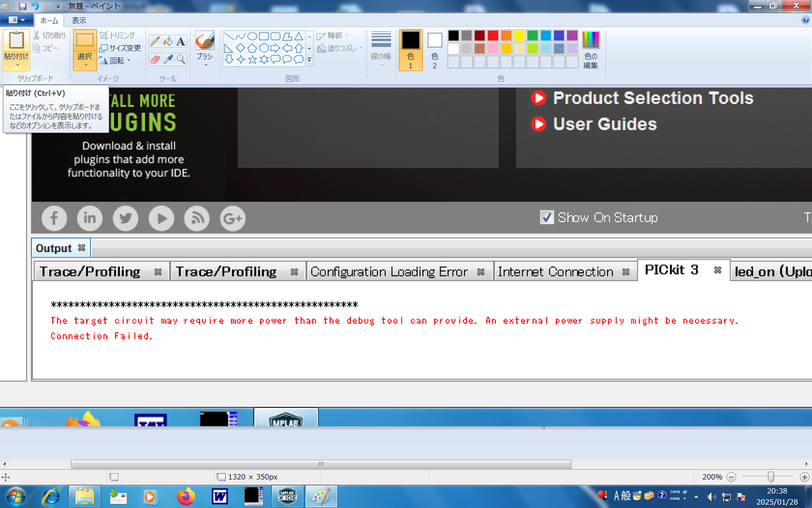Pick the pink (rose) color swatch
The width and height of the screenshot is (812, 508).
(x=493, y=49)
